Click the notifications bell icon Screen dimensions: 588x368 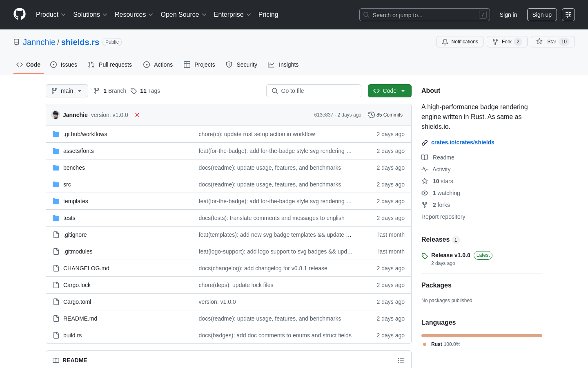click(445, 42)
